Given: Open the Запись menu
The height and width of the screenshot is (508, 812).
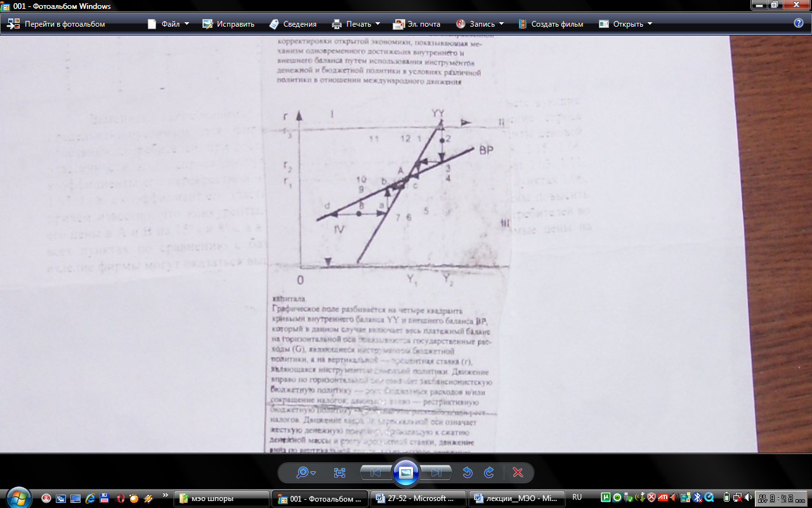Looking at the screenshot, I should (x=480, y=24).
